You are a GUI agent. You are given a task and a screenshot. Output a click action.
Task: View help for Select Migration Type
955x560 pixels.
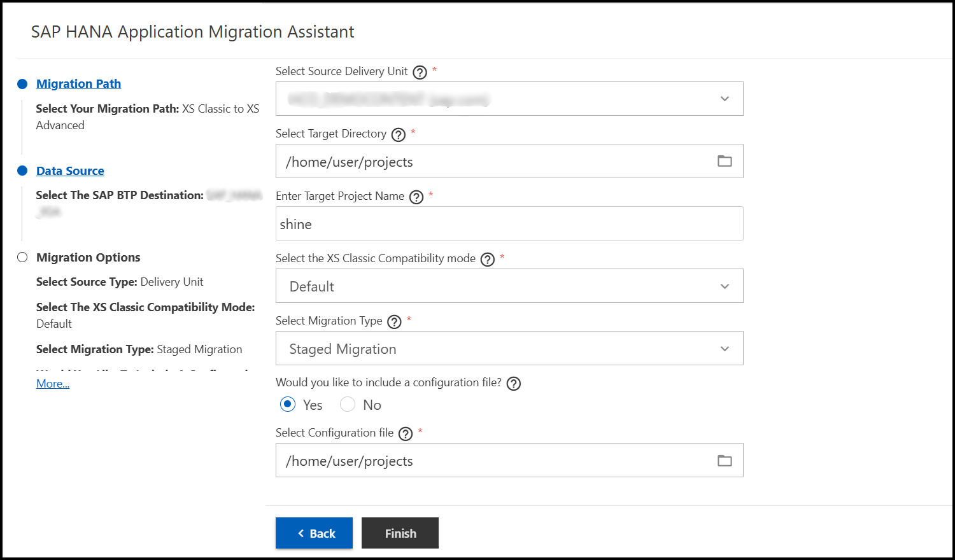[395, 321]
